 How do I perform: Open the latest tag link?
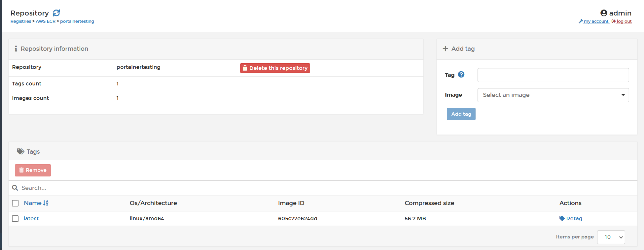(x=31, y=218)
